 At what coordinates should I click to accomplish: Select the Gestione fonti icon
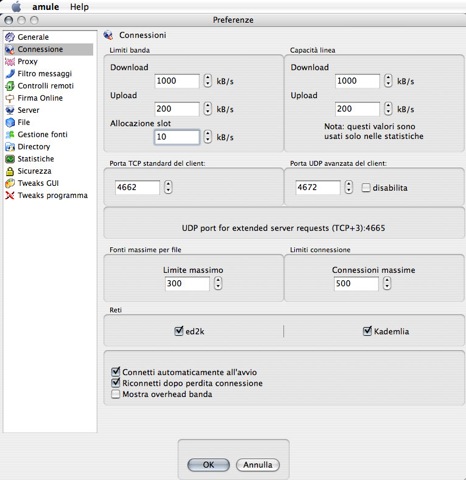click(10, 135)
